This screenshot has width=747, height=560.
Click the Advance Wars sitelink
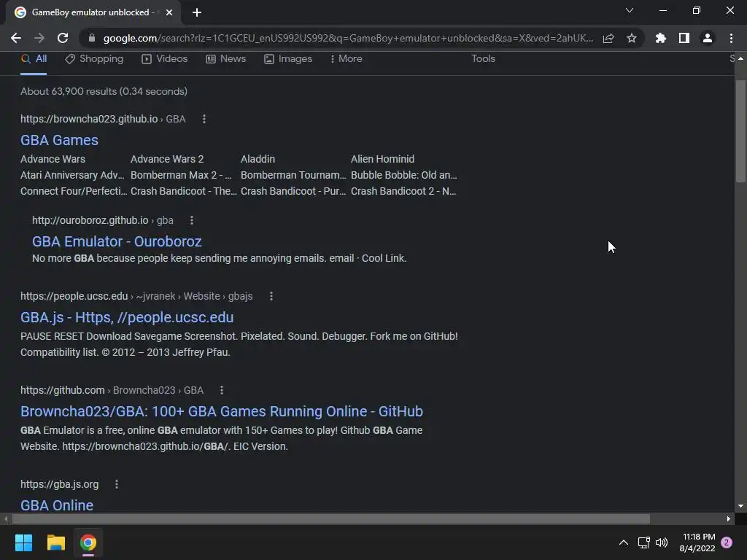pos(53,159)
